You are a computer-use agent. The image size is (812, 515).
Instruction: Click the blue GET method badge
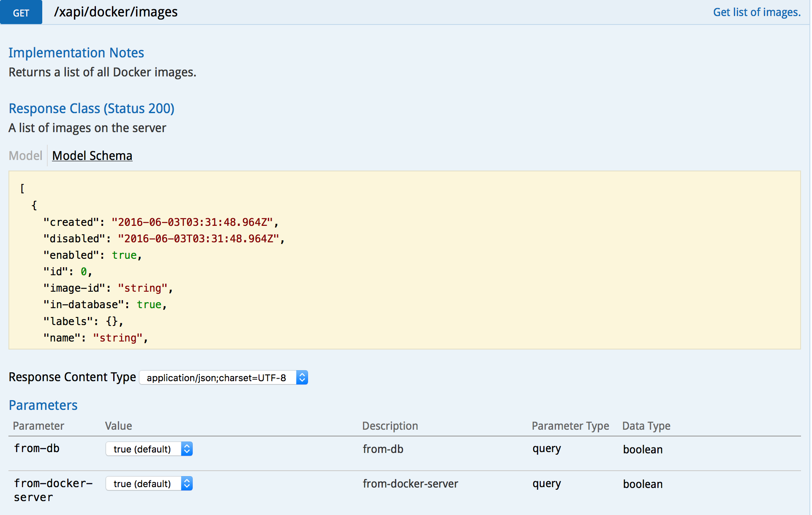pos(21,13)
